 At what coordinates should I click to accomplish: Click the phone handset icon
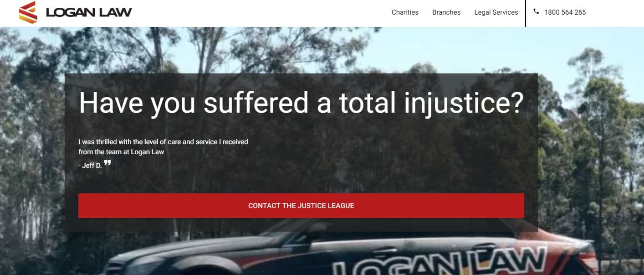click(x=536, y=12)
